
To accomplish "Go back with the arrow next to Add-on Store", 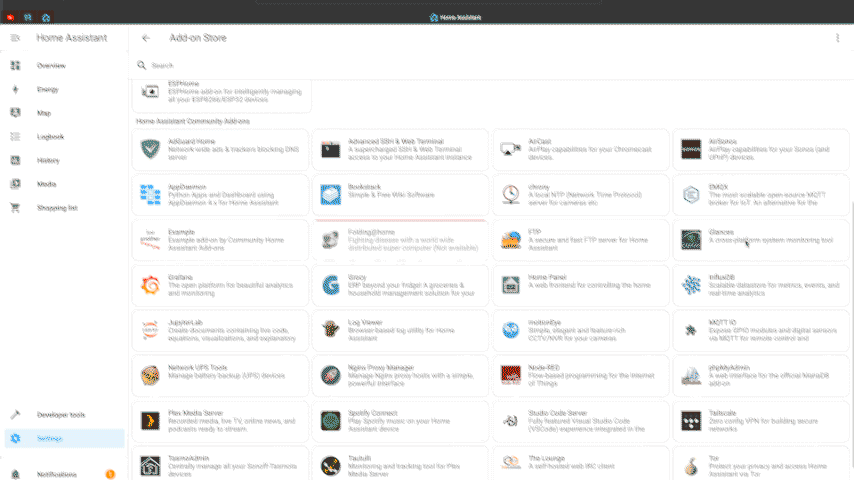I will click(145, 38).
